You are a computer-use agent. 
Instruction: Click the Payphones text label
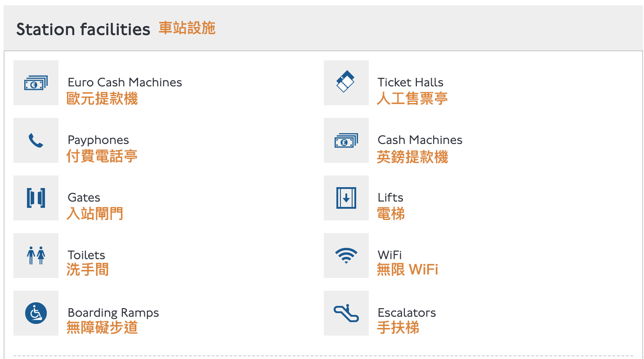98,140
